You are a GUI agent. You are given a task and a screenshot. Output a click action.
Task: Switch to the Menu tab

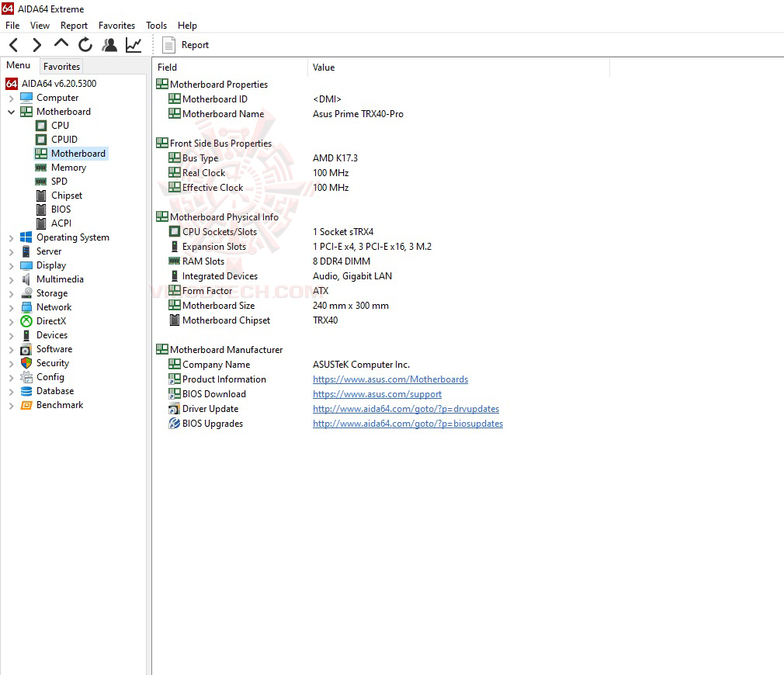(19, 65)
